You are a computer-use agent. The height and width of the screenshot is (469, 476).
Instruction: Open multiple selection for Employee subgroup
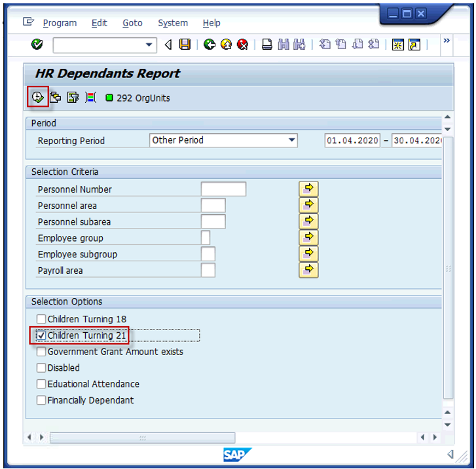(308, 254)
